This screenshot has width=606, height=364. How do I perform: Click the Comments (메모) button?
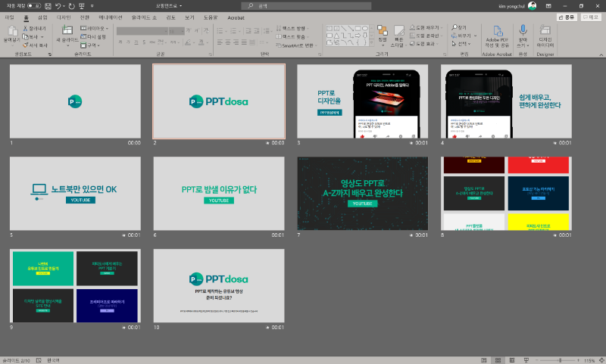click(590, 16)
